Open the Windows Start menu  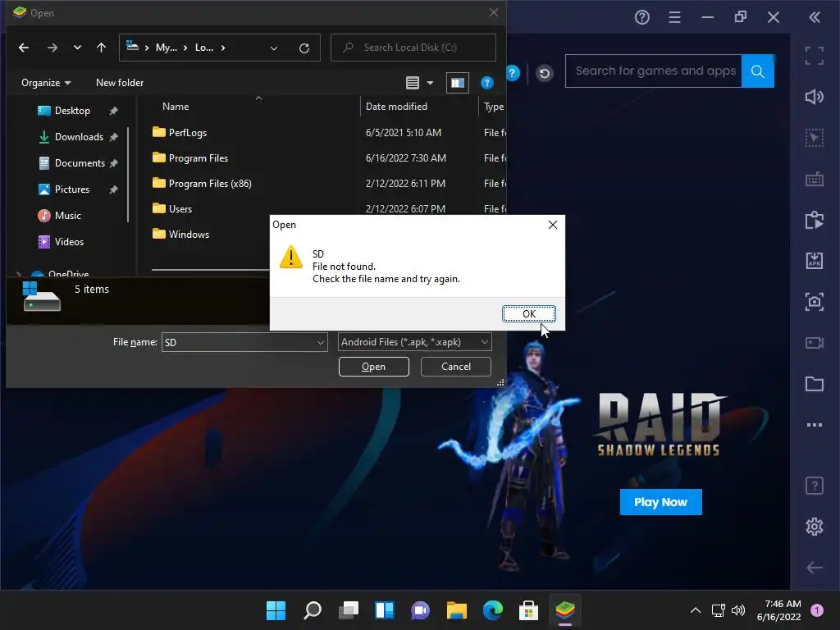tap(276, 610)
